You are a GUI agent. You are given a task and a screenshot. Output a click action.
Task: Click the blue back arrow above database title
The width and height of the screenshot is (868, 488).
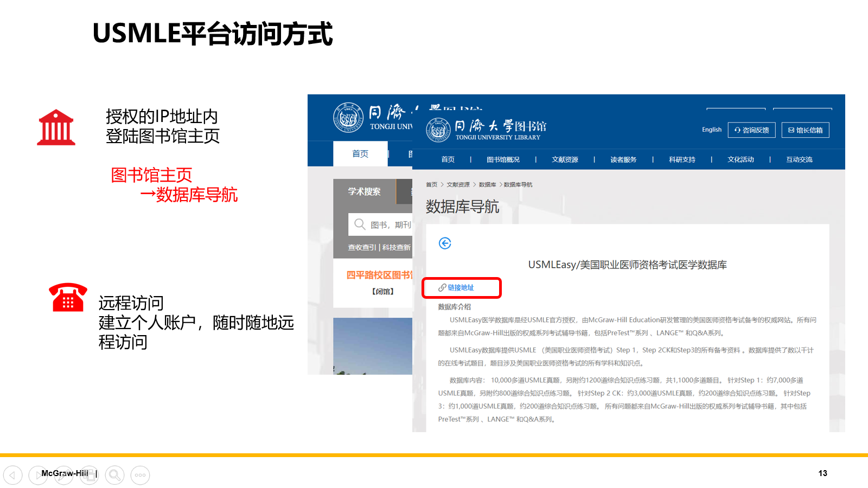tap(445, 243)
